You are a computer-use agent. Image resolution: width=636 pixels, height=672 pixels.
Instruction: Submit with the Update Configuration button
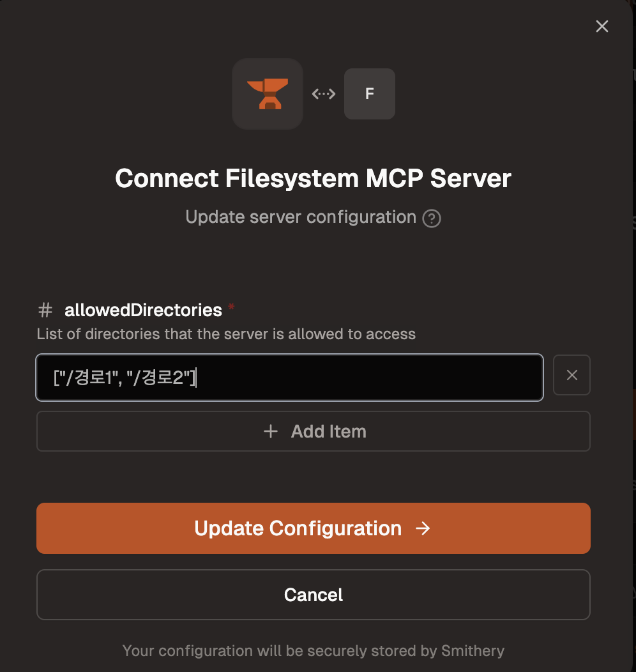pos(313,528)
